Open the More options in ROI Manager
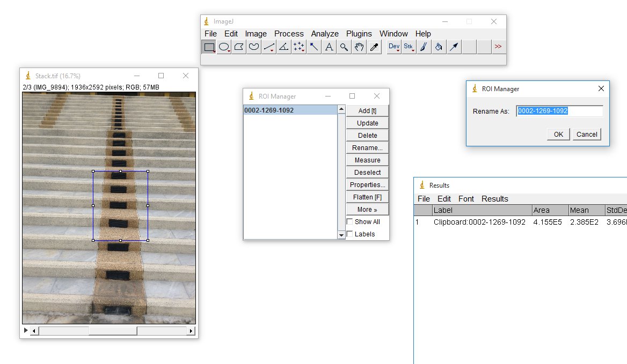The image size is (627, 364). [367, 209]
